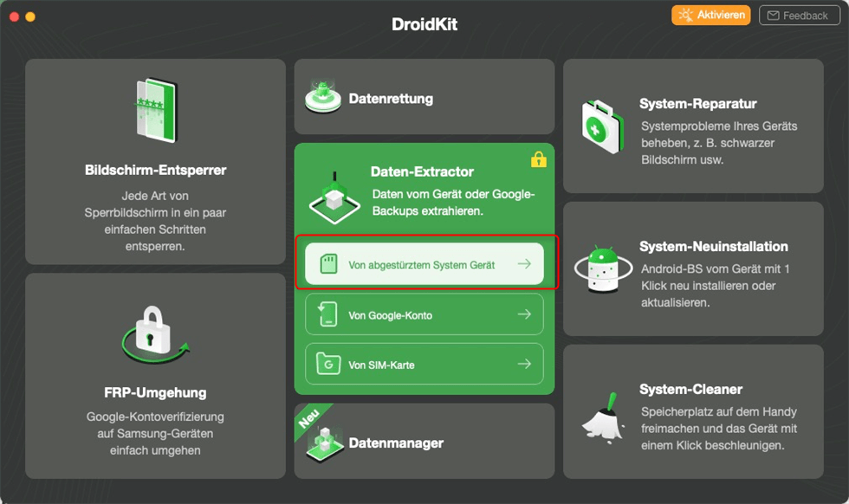The image size is (849, 504).
Task: Click the phone icon beside Von Google-Konto
Action: (327, 314)
